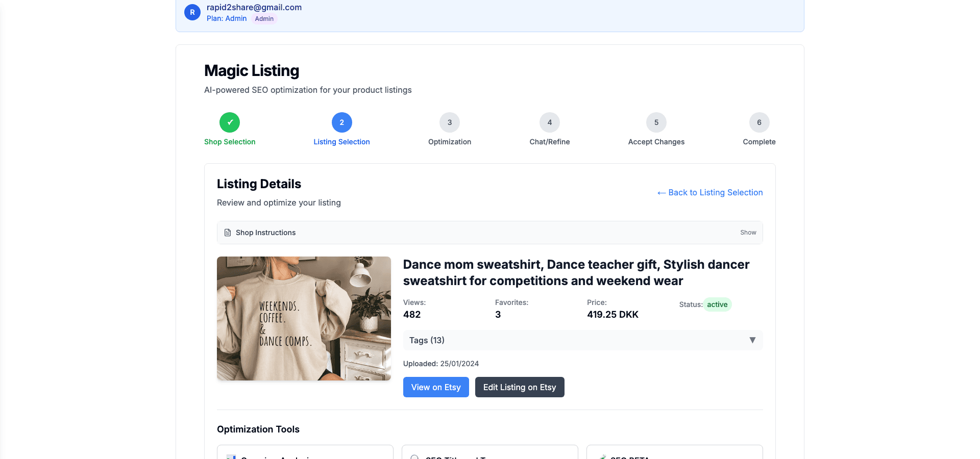The height and width of the screenshot is (459, 980).
Task: Show the Shop Instructions section
Action: click(748, 233)
